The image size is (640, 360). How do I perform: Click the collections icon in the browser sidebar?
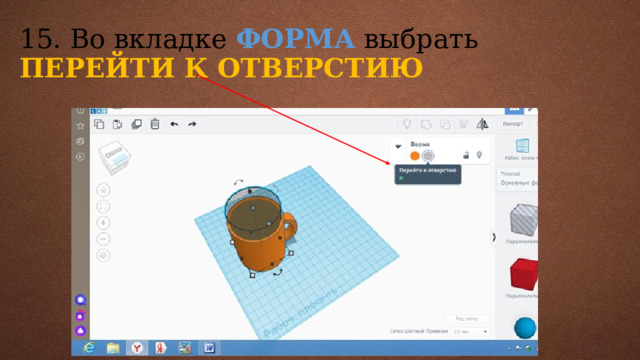[x=80, y=141]
